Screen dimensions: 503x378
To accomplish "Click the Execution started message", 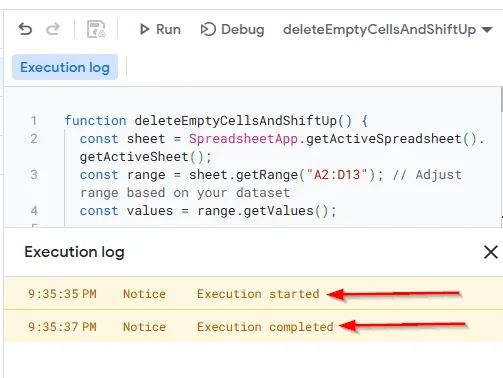I will (x=258, y=294).
